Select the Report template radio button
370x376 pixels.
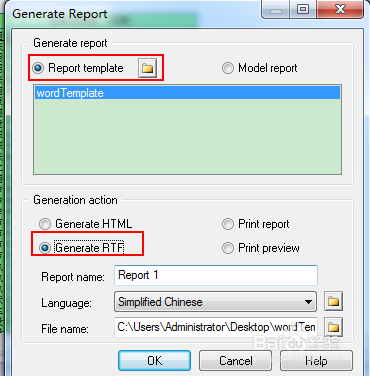point(38,68)
